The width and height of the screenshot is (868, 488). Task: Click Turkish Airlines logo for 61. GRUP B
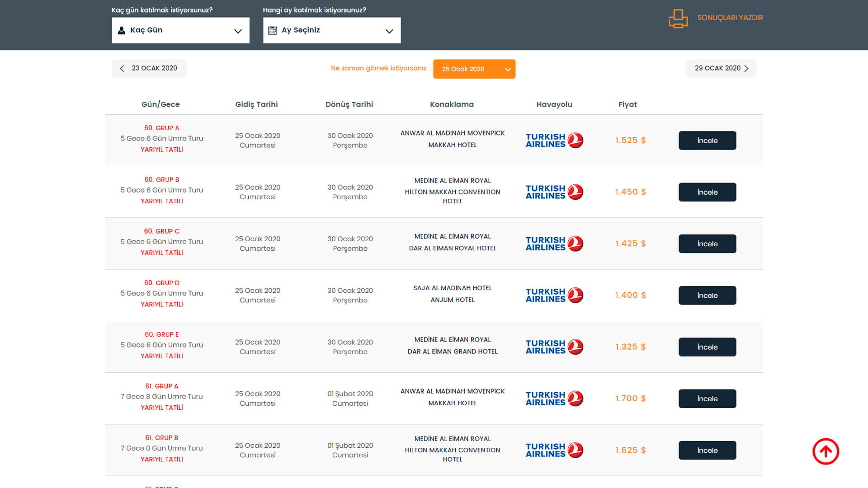pos(554,450)
